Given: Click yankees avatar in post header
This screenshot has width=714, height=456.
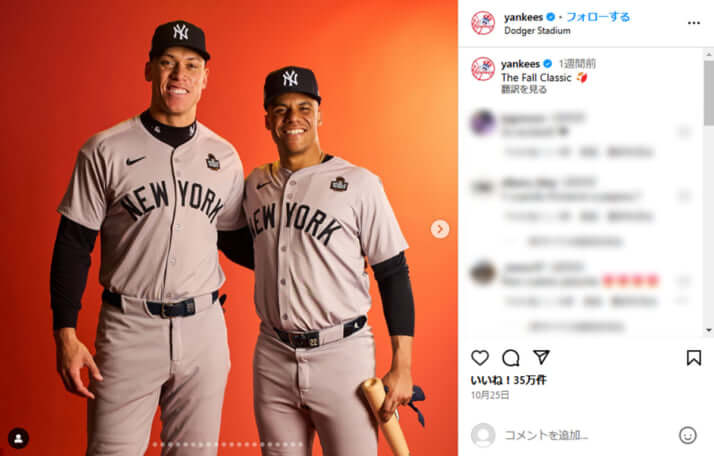Looking at the screenshot, I should pyautogui.click(x=483, y=23).
